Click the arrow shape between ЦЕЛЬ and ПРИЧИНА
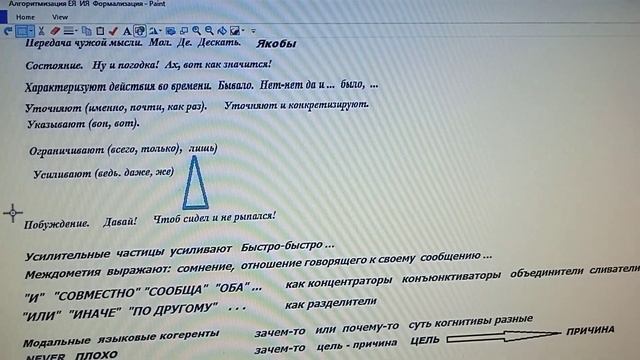Viewport: 640px width, 360px height. 504,336
